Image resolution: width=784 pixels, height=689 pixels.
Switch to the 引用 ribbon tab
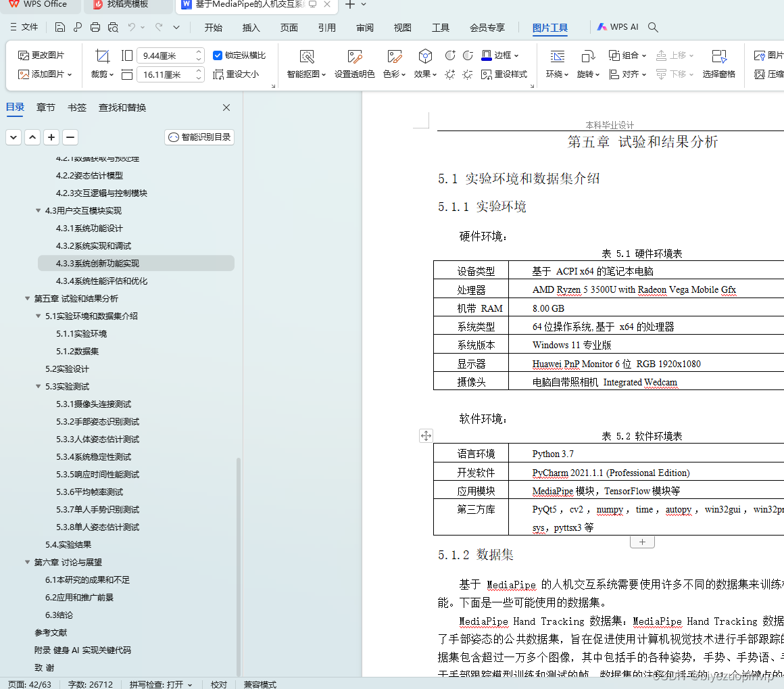tap(327, 28)
